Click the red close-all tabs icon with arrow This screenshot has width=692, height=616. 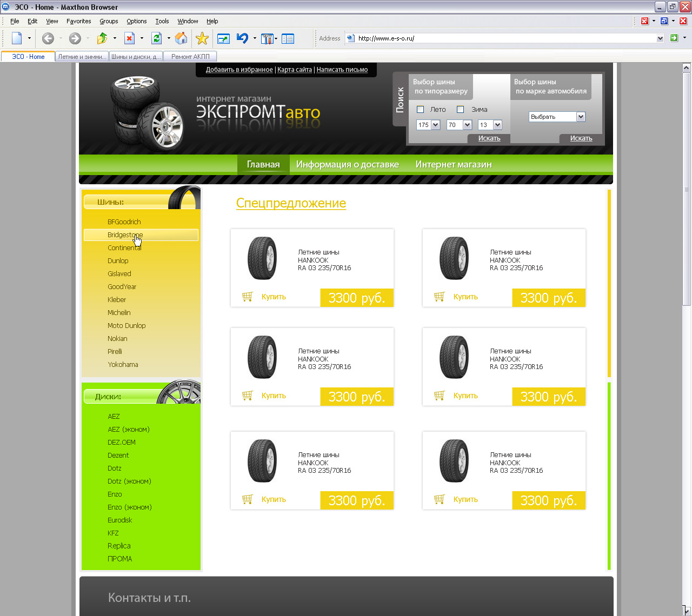click(x=644, y=21)
